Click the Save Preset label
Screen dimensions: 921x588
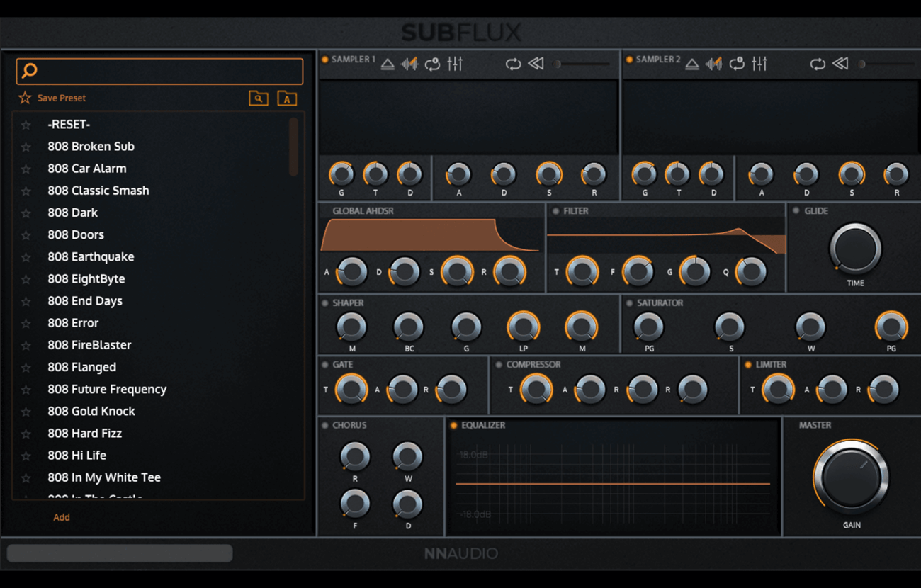(62, 98)
